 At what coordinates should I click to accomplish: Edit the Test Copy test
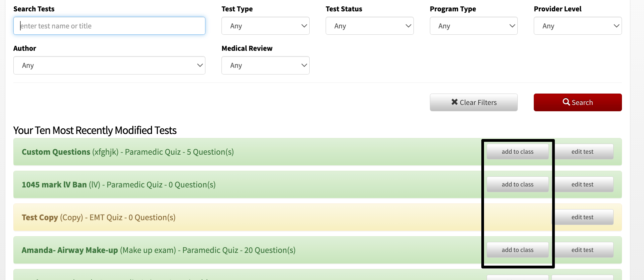[x=582, y=217]
